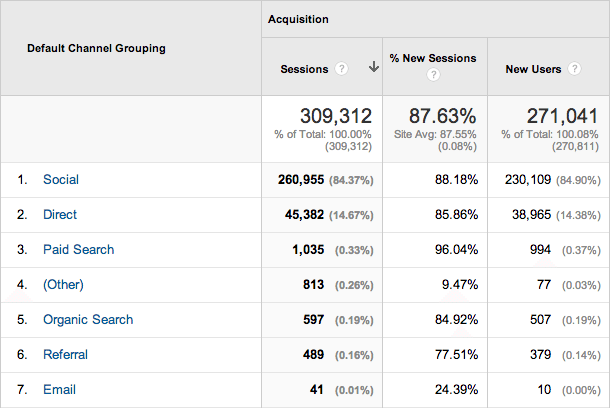Screen dimensions: 610x409
Task: Click the Paid Search 96.04% new sessions cell
Action: [x=455, y=250]
